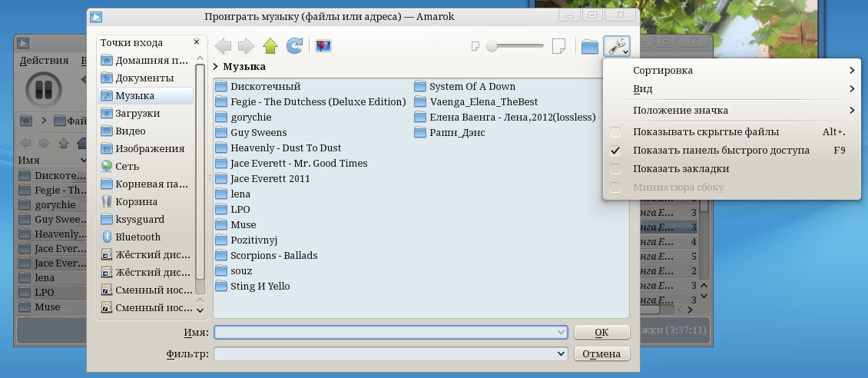Reload the current folder view
Screen dimensions: 868x378
pos(294,46)
